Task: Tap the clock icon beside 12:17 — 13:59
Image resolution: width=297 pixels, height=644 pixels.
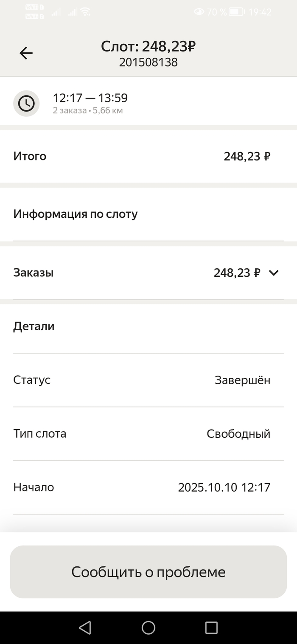Action: (26, 104)
